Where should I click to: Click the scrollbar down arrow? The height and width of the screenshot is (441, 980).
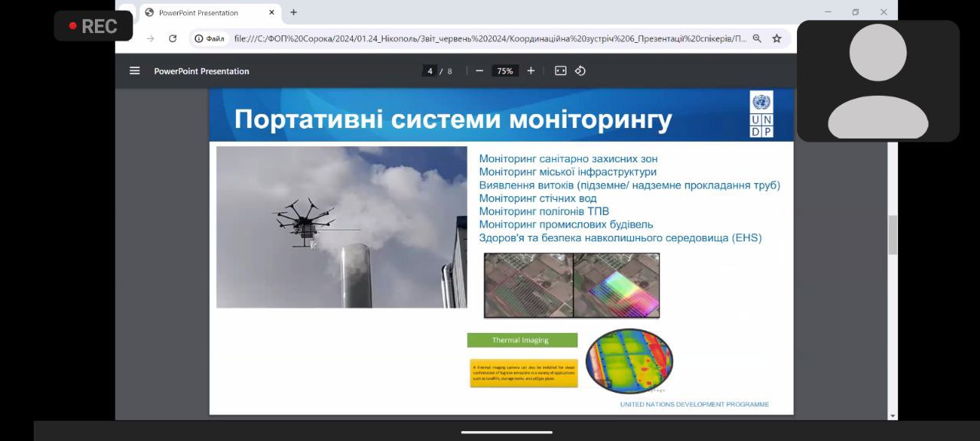pos(892,416)
